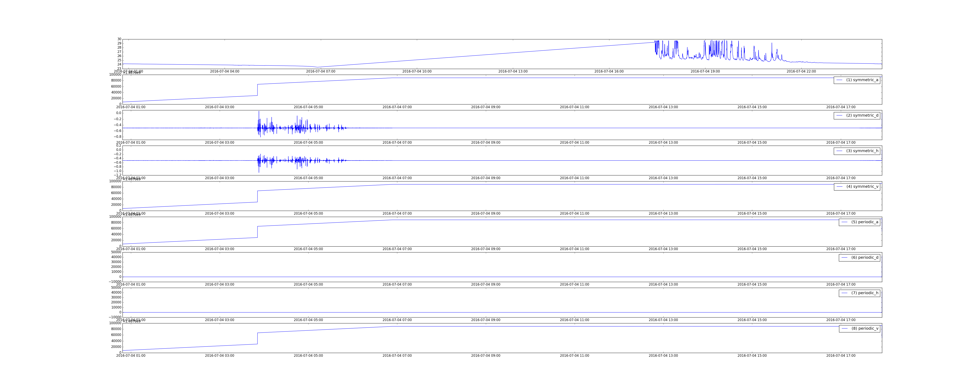Click top plot's "2016-07-04 22:00" tick label
This screenshot has height=392, width=980.
click(x=801, y=72)
